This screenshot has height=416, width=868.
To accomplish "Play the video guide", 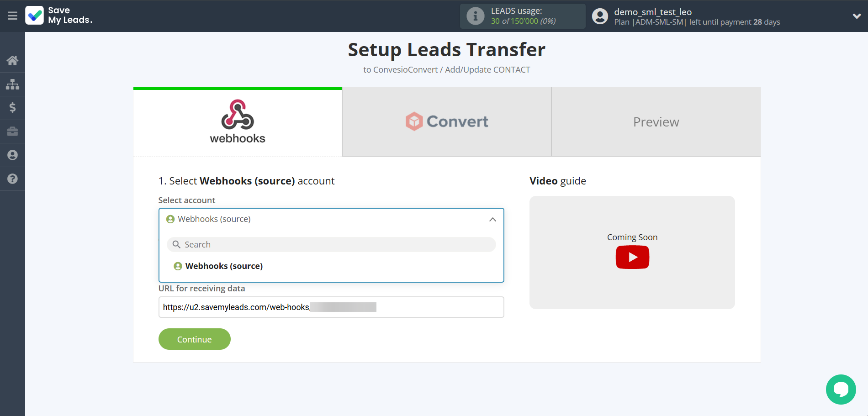I will (x=632, y=257).
